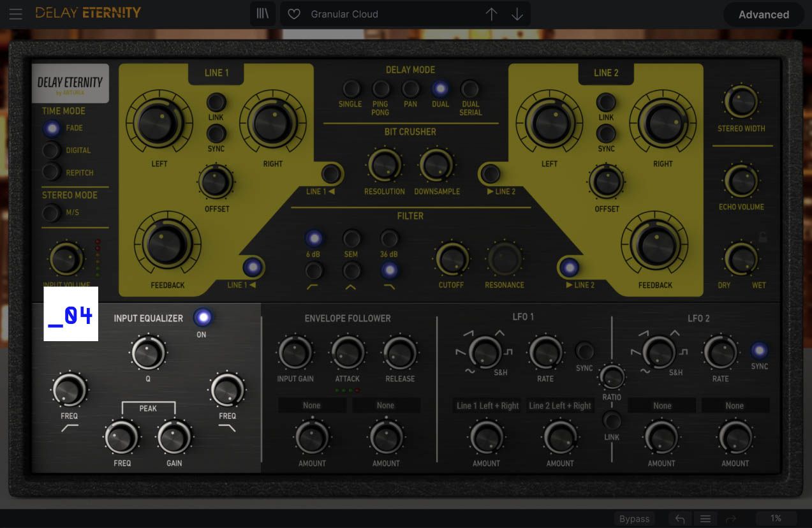Toggle Input Equalizer ON button
Viewport: 812px width, 528px height.
point(203,317)
